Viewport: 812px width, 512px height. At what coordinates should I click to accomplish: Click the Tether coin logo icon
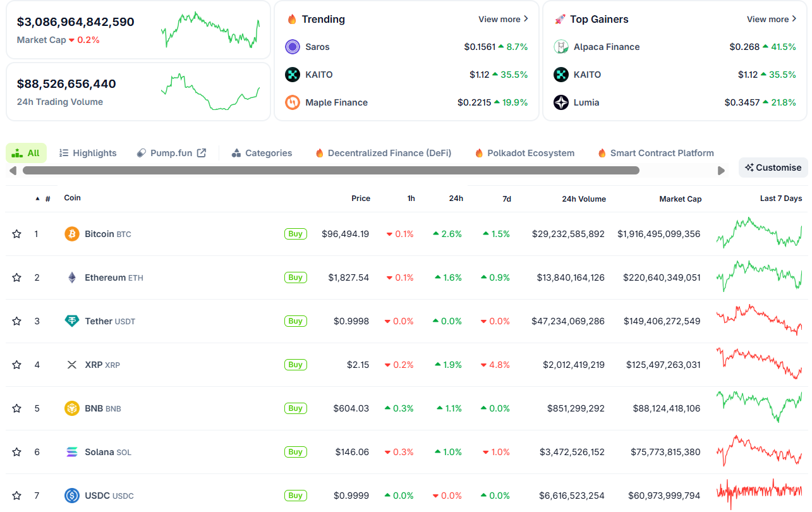[72, 321]
